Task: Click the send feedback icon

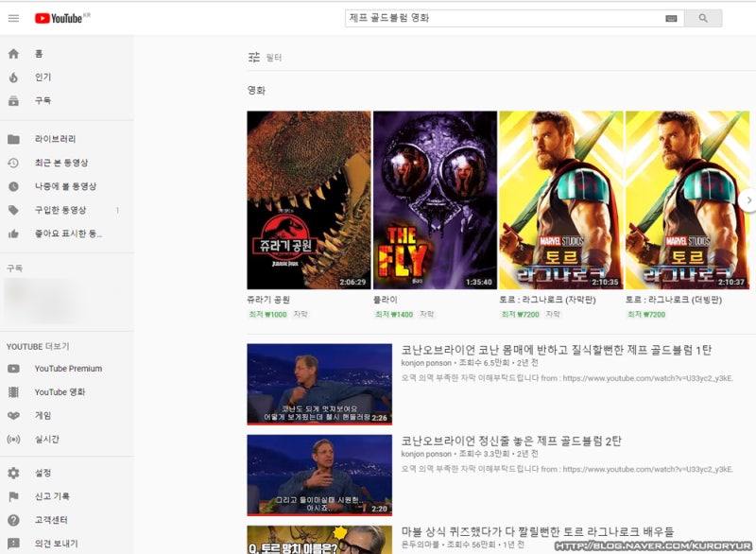Action: (x=13, y=544)
